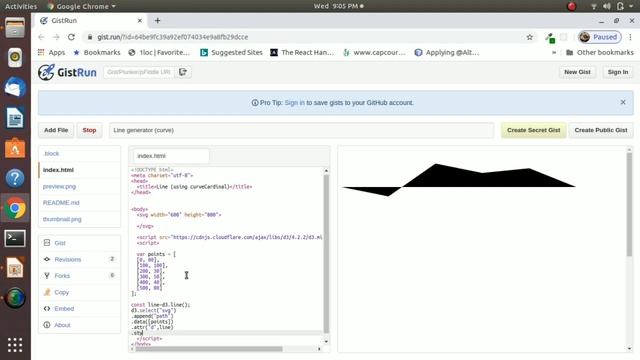Reload the page
Viewport: 640px width, 360px height.
tap(71, 37)
